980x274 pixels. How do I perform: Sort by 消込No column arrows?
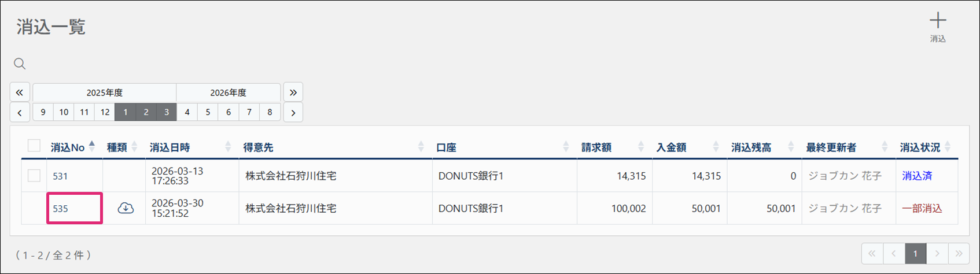[x=92, y=147]
